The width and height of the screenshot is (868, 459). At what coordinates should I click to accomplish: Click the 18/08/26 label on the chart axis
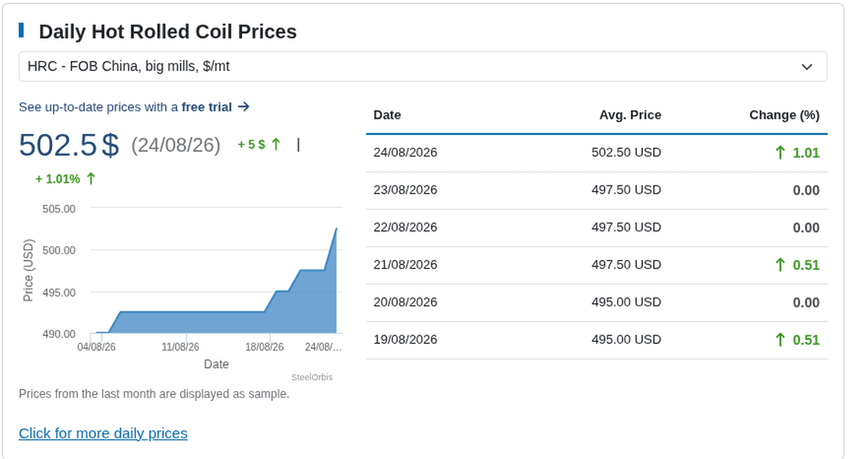click(264, 348)
